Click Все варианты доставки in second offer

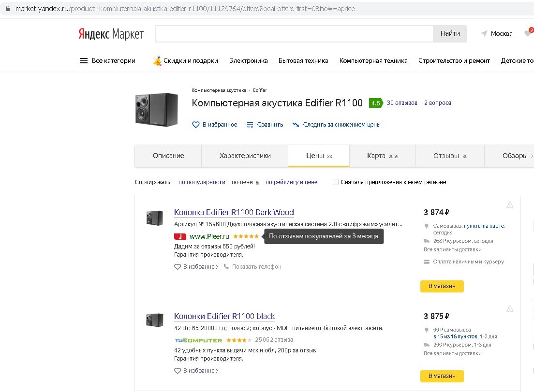click(452, 353)
